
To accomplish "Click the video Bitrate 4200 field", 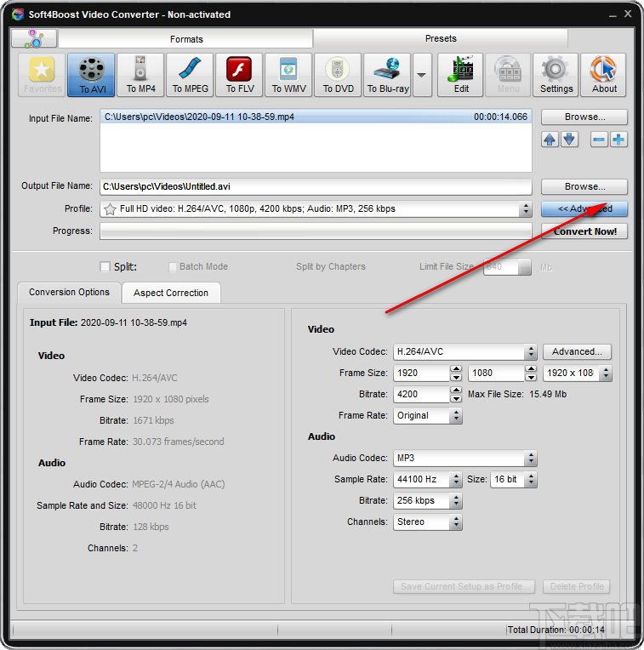I will pyautogui.click(x=421, y=395).
